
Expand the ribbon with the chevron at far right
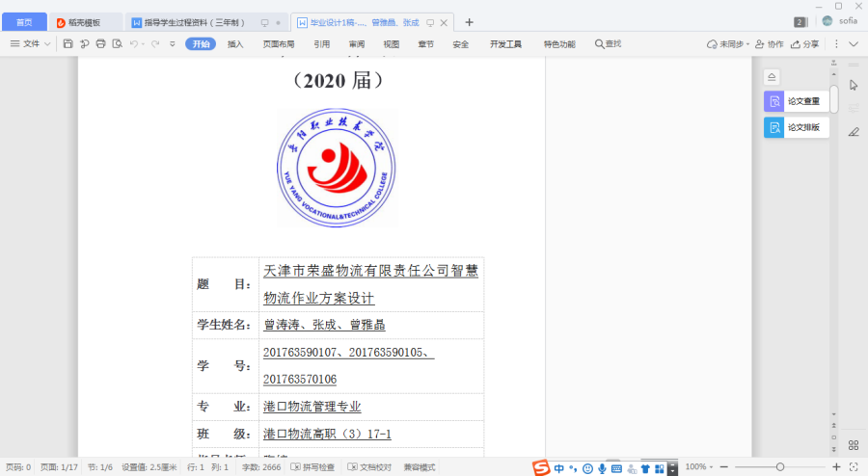pyautogui.click(x=854, y=43)
